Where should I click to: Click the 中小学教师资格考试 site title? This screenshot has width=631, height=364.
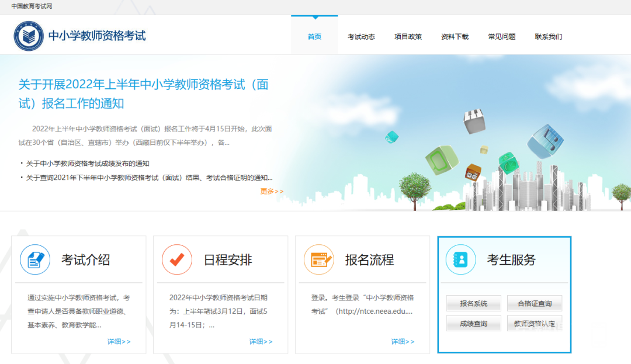click(x=97, y=36)
